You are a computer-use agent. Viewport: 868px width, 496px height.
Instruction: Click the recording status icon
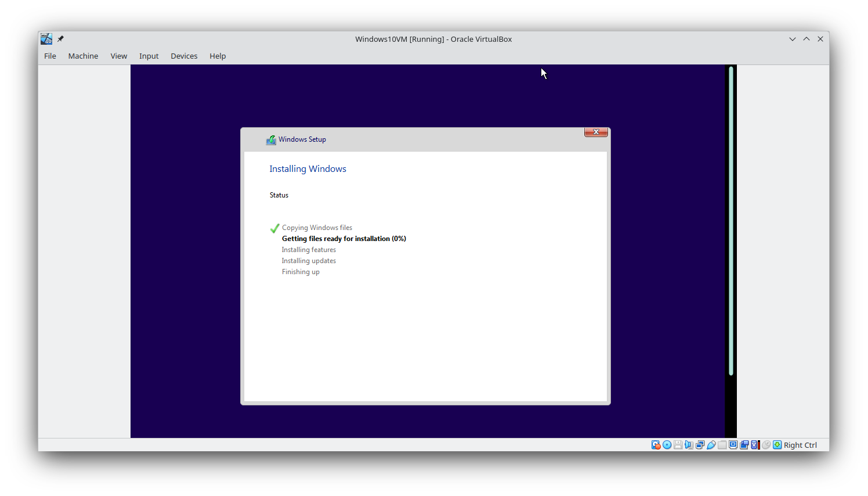point(744,445)
